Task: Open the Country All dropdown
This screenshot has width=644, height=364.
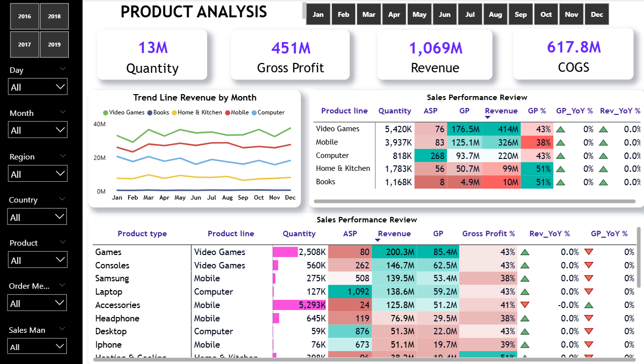Action: 38,217
